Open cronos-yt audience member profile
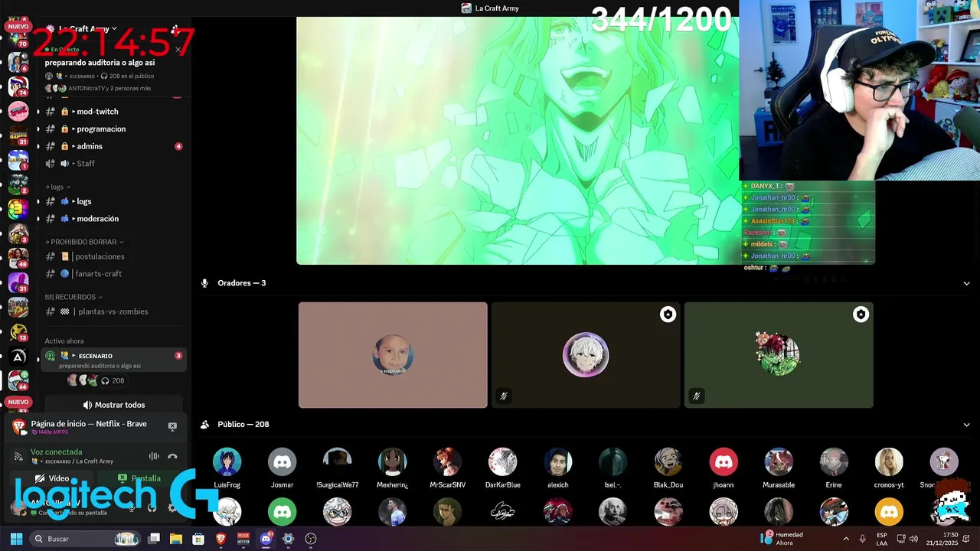Image resolution: width=980 pixels, height=551 pixels. (x=889, y=468)
